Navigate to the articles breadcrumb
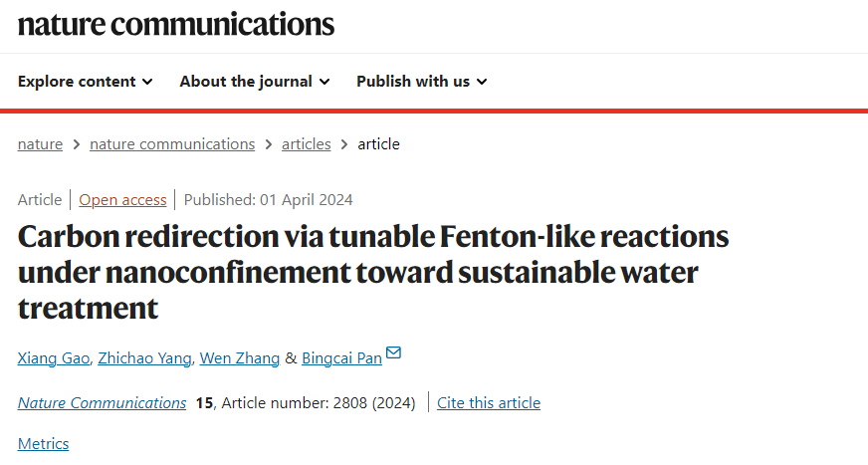 click(307, 144)
